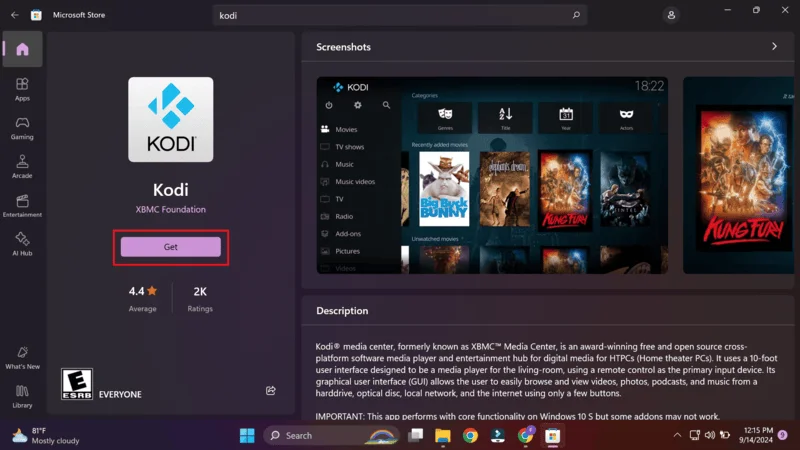This screenshot has width=800, height=450.
Task: Open the Gaming section
Action: pos(22,128)
